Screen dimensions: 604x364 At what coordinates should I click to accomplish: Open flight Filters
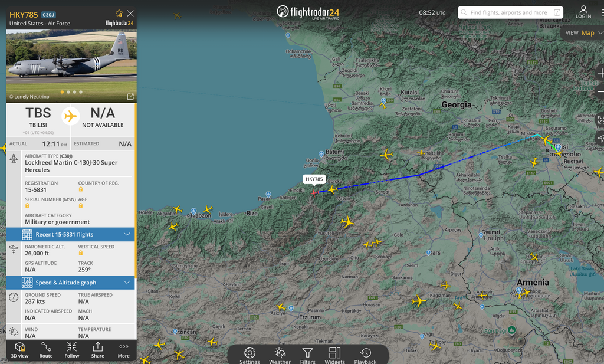click(307, 355)
